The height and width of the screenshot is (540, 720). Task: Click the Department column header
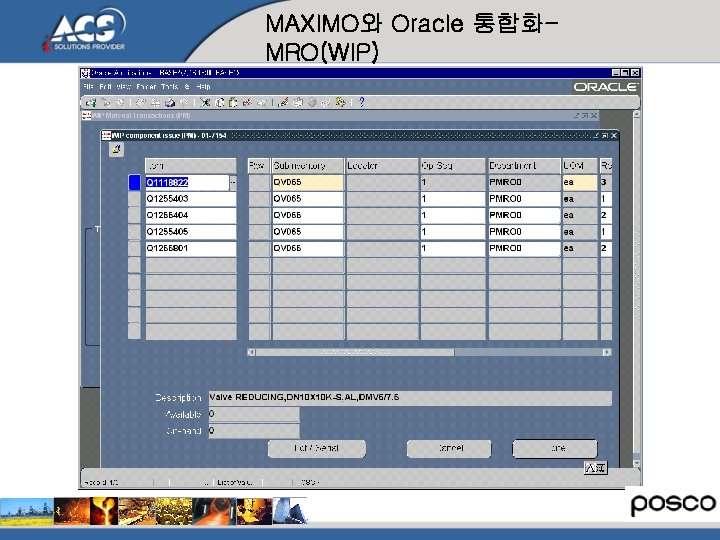click(524, 166)
